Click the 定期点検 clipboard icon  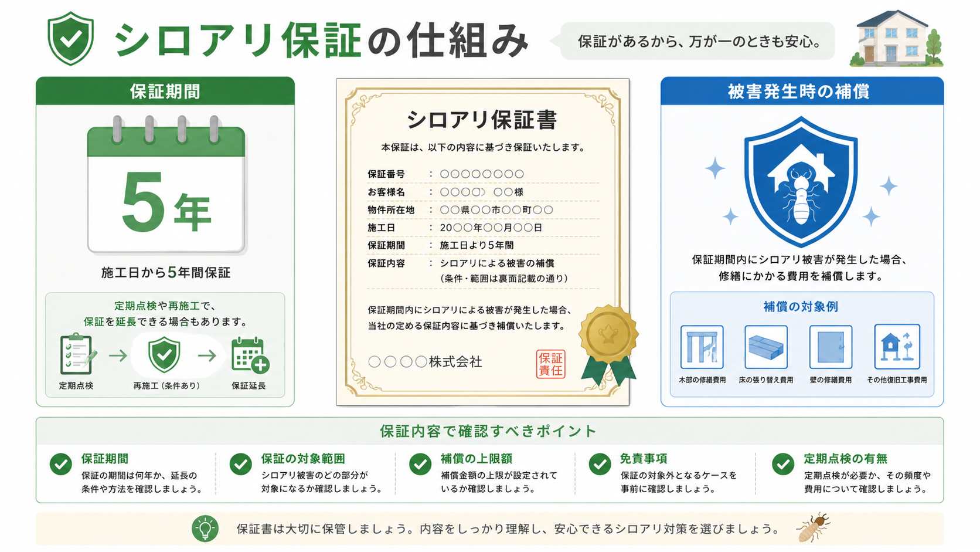tap(77, 354)
